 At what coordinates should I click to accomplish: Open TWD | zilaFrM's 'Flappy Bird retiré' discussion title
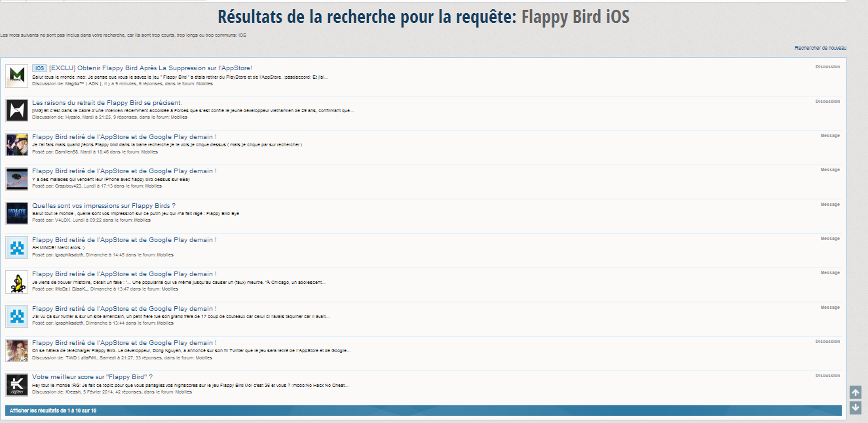click(x=124, y=342)
